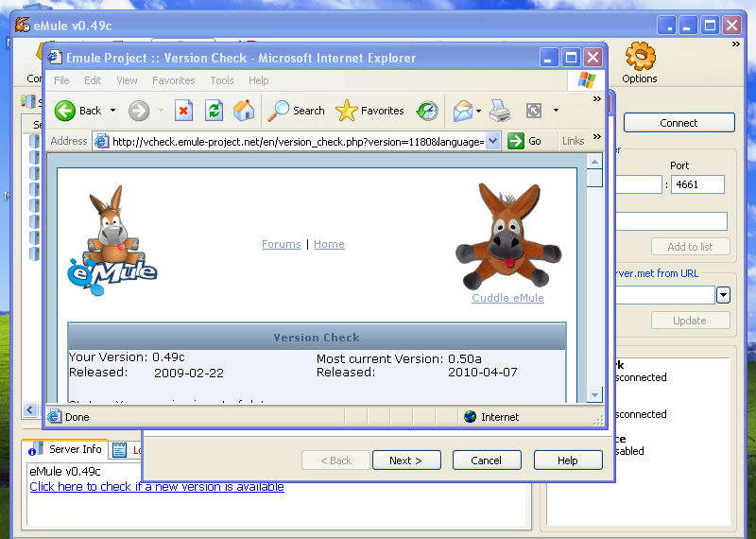Go to Home page via house icon
The height and width of the screenshot is (539, 756).
(x=244, y=111)
